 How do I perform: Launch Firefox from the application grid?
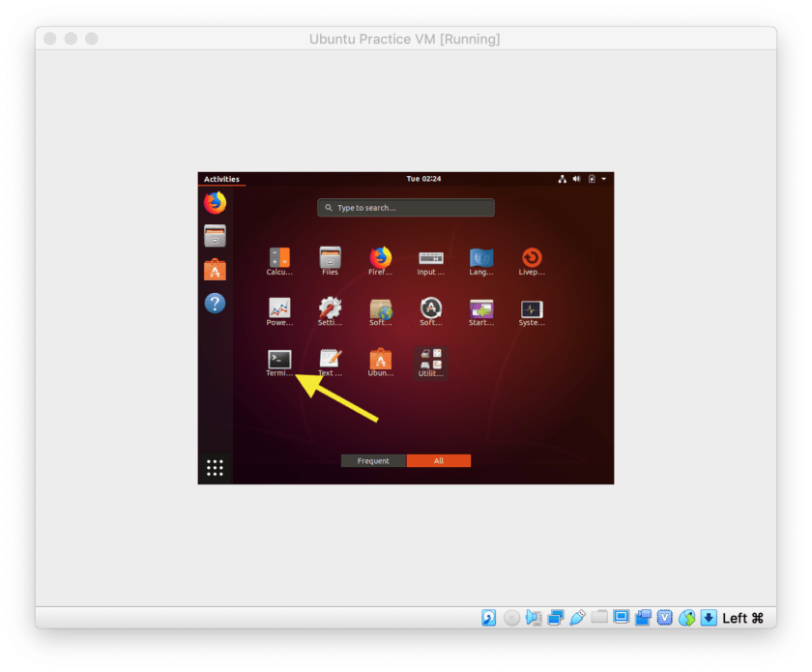point(381,262)
